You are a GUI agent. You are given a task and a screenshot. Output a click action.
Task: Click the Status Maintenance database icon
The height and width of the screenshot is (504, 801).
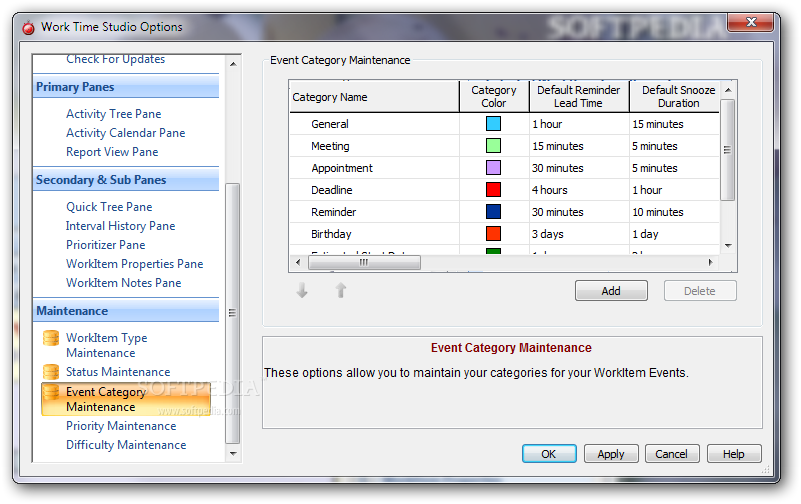pyautogui.click(x=51, y=372)
